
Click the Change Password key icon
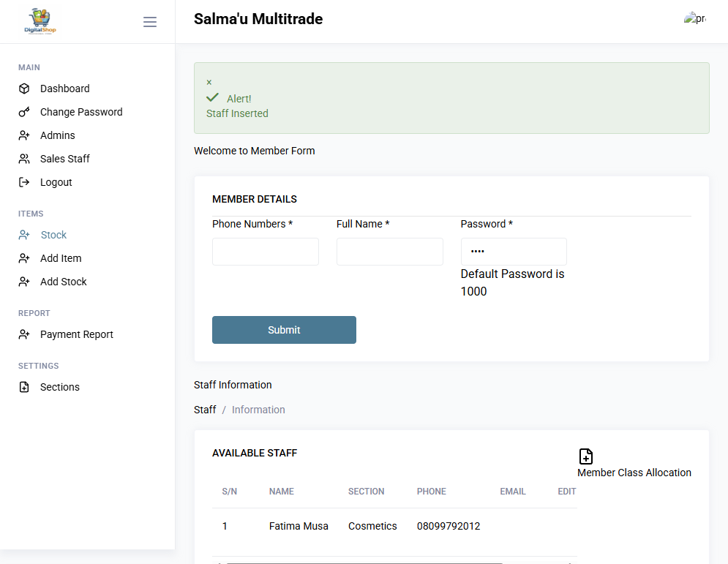coord(24,112)
